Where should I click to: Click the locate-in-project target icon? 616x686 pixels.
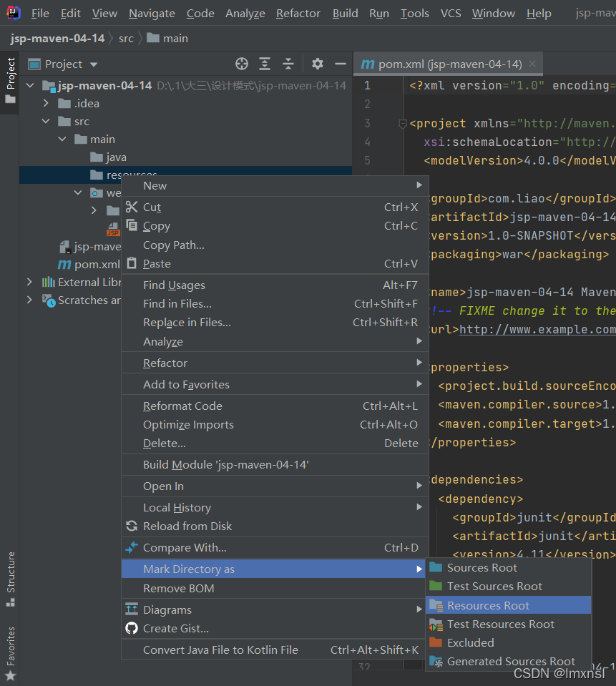point(242,64)
